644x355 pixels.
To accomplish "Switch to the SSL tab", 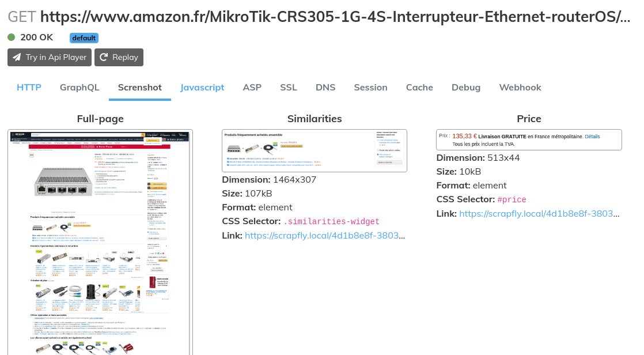I will coord(288,87).
